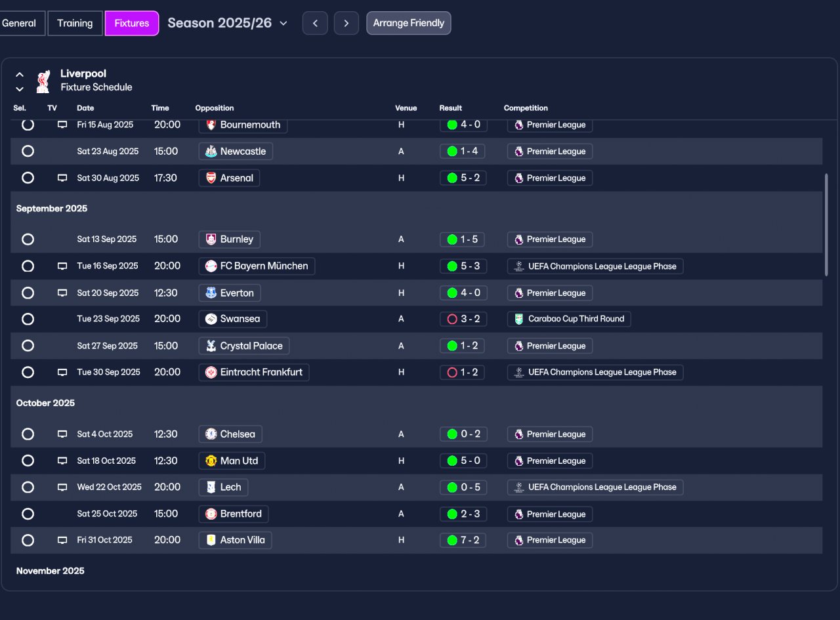Click the Sat 25 Oct 2025 date cell

108,514
